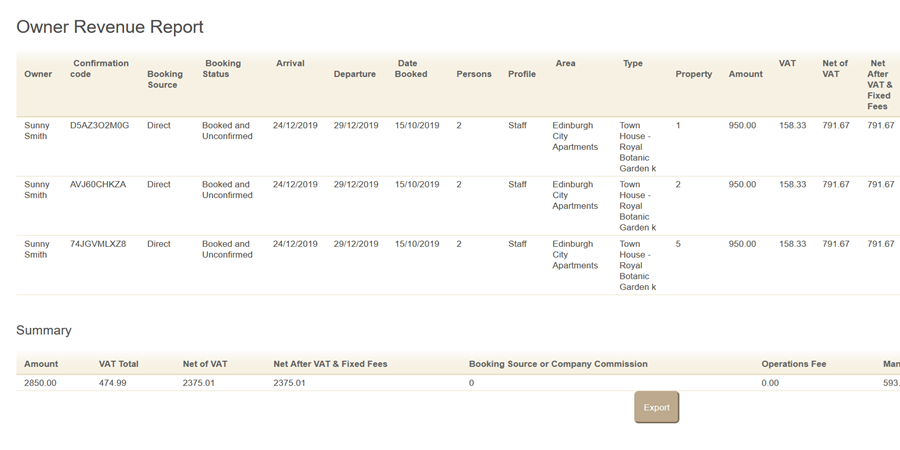Click Sunny Smith in the 74JGVMLXZ8 row
The image size is (900, 450).
(37, 249)
